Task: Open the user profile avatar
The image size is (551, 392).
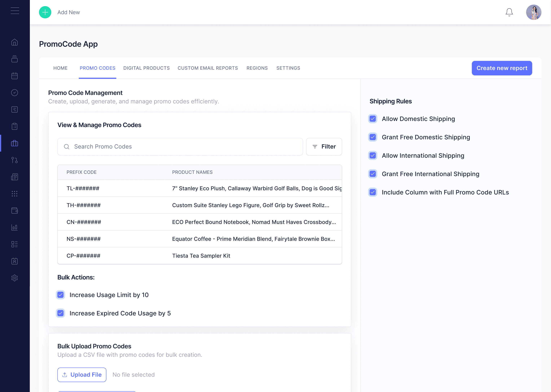Action: click(534, 12)
